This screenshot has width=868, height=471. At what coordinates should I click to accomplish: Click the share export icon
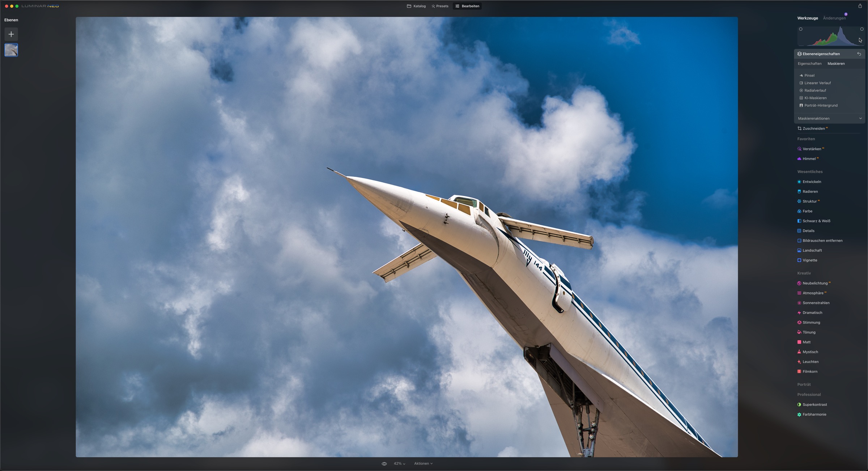coord(860,6)
